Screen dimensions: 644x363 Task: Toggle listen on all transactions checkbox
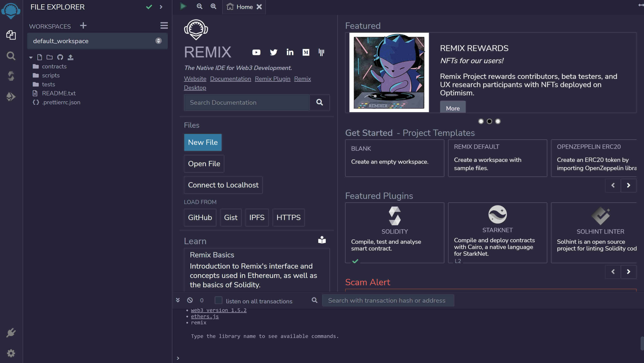point(219,301)
